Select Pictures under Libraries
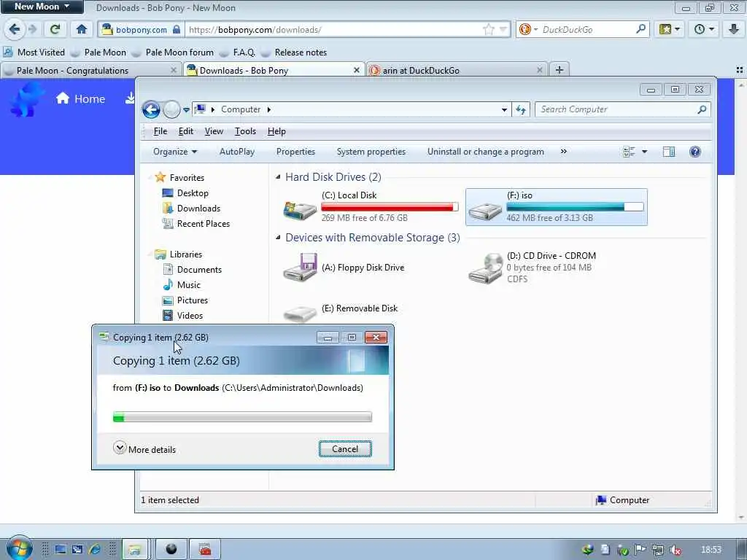The height and width of the screenshot is (560, 747). pos(185,300)
